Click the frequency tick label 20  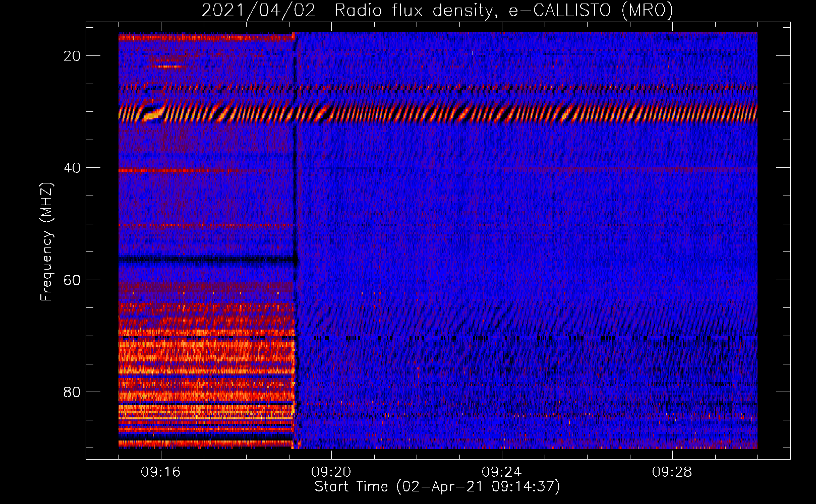pyautogui.click(x=72, y=56)
